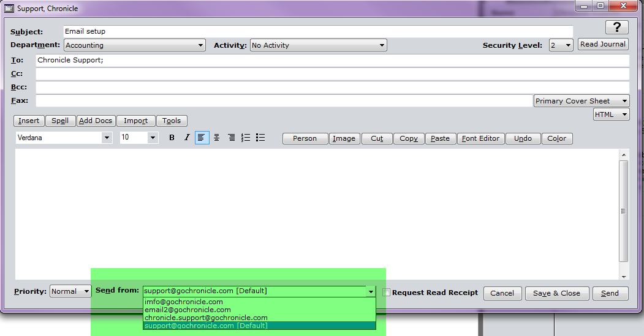
Task: Center align text
Action: 216,138
